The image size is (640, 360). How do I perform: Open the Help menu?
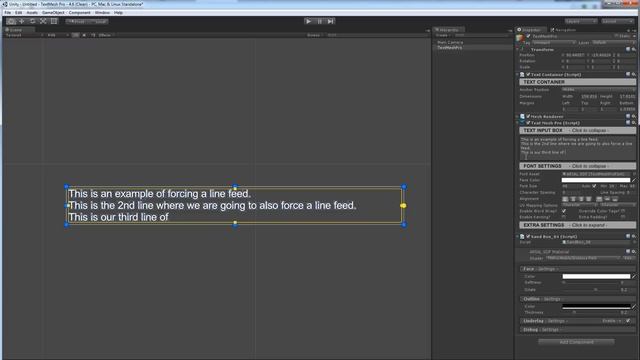coord(118,13)
